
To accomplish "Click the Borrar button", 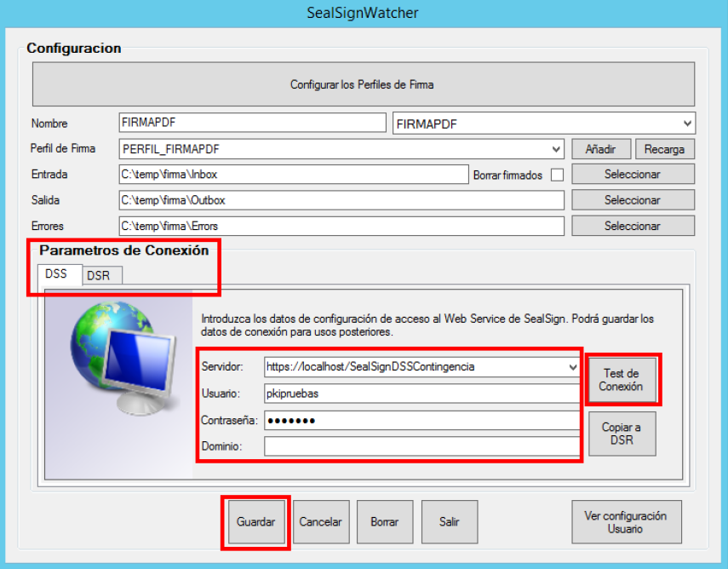I will click(385, 521).
